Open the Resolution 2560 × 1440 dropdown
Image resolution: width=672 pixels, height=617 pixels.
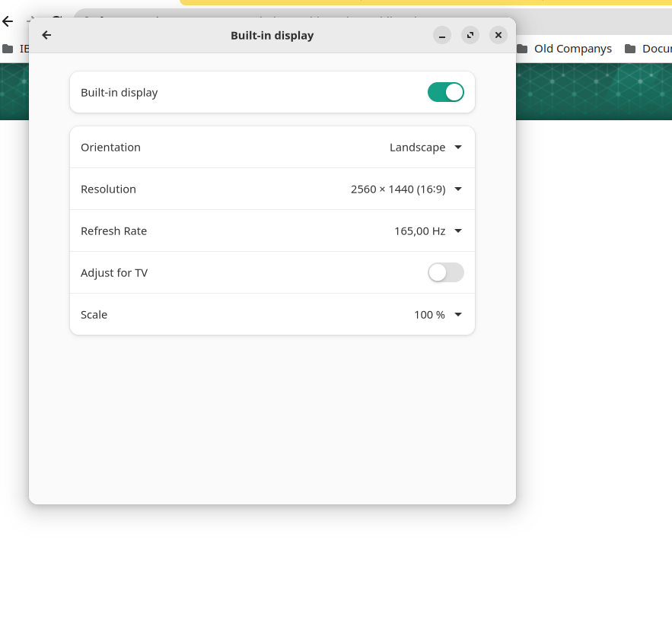click(x=406, y=189)
